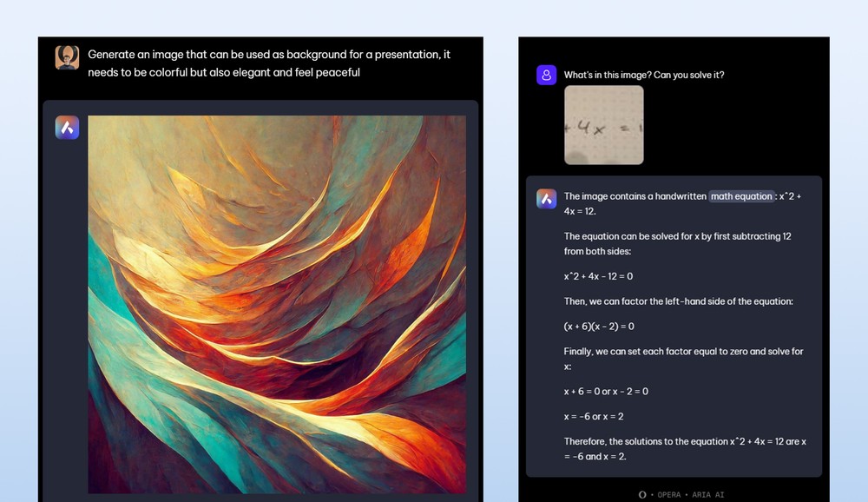
Task: Open the handwritten equation photo thumbnail
Action: pos(604,124)
